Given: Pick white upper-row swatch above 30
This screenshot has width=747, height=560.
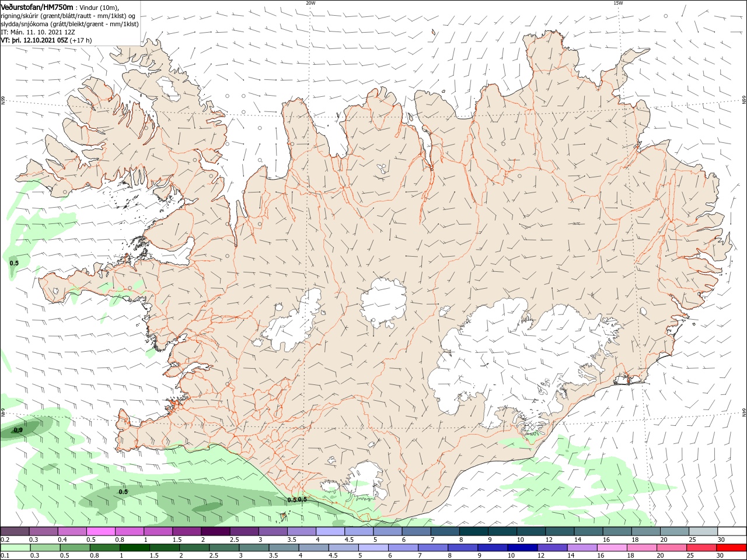Looking at the screenshot, I should point(731,531).
